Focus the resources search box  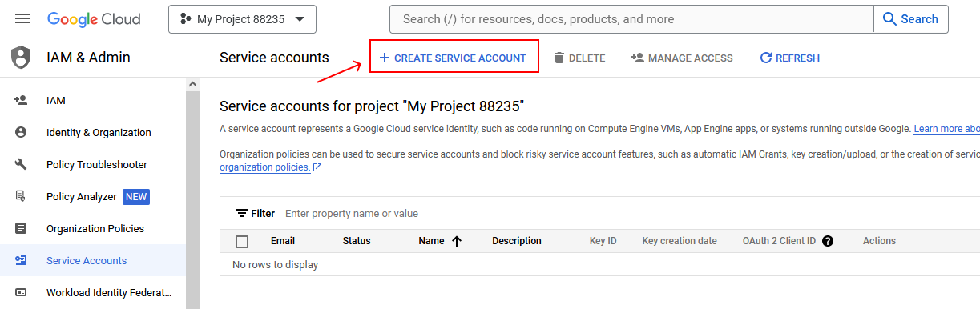(631, 19)
